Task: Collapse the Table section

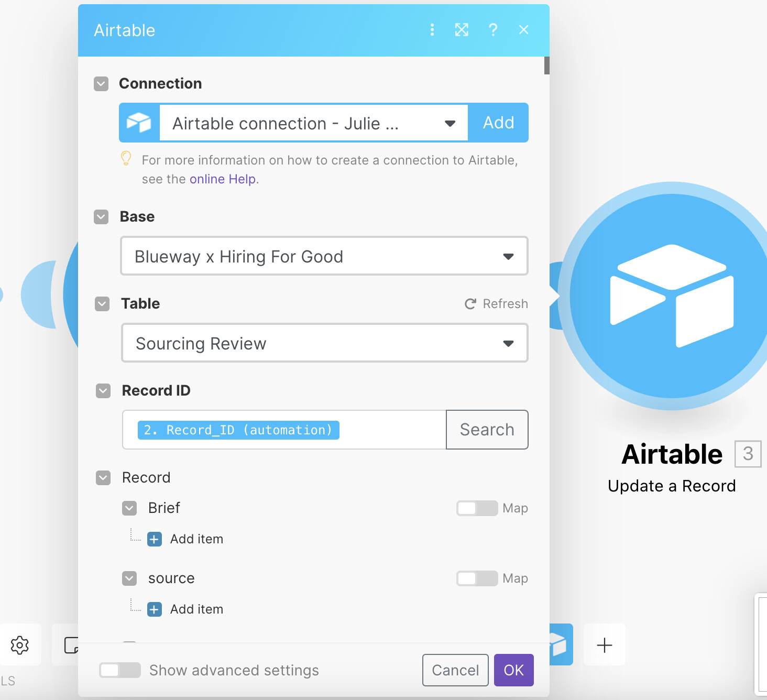Action: point(102,304)
